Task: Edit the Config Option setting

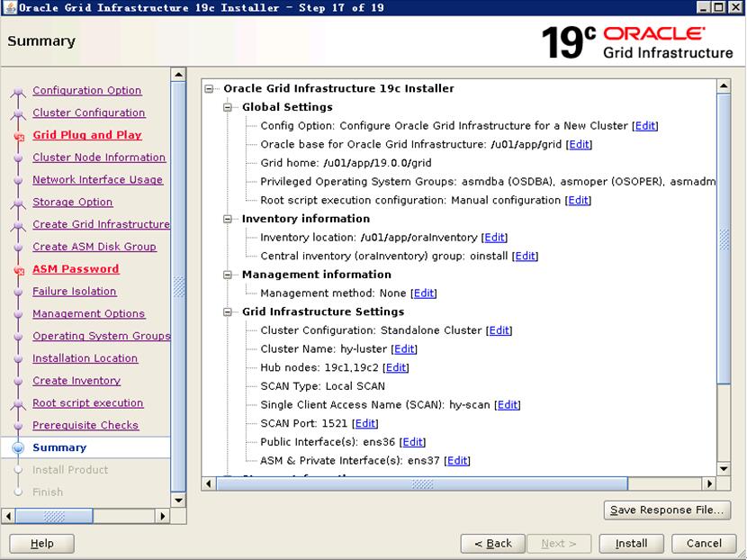Action: tap(645, 126)
